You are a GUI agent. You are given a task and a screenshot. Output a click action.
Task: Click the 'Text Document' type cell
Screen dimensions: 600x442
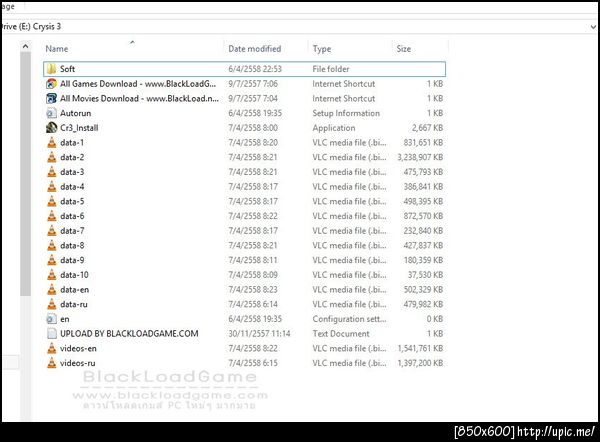click(341, 334)
